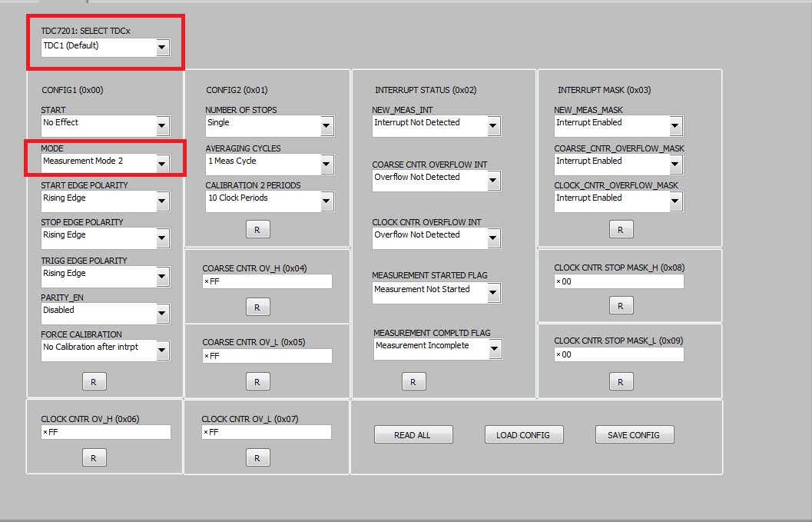Viewport: 812px width, 522px height.
Task: Change the START EDGE POLARITY dropdown
Action: click(161, 201)
